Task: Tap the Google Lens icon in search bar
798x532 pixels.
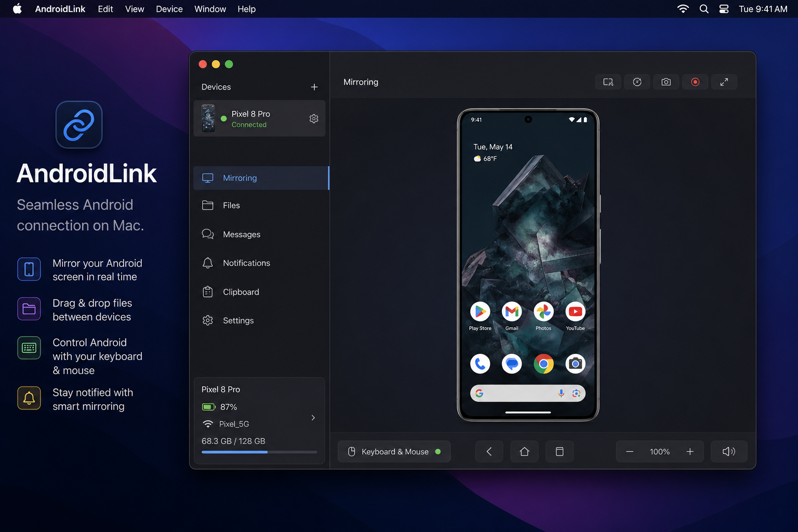Action: click(x=576, y=393)
